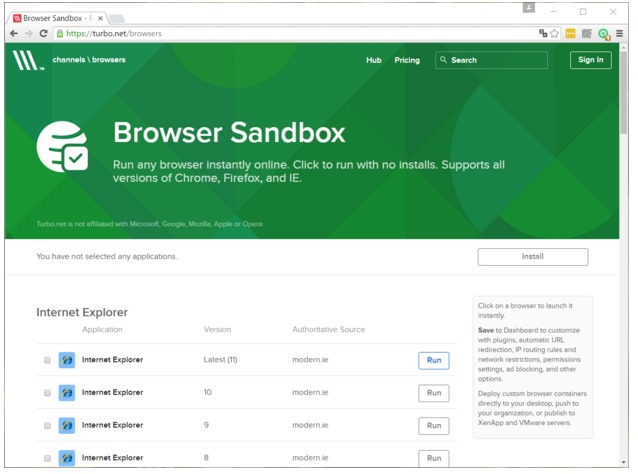Click the green circular extension icon

tap(604, 34)
